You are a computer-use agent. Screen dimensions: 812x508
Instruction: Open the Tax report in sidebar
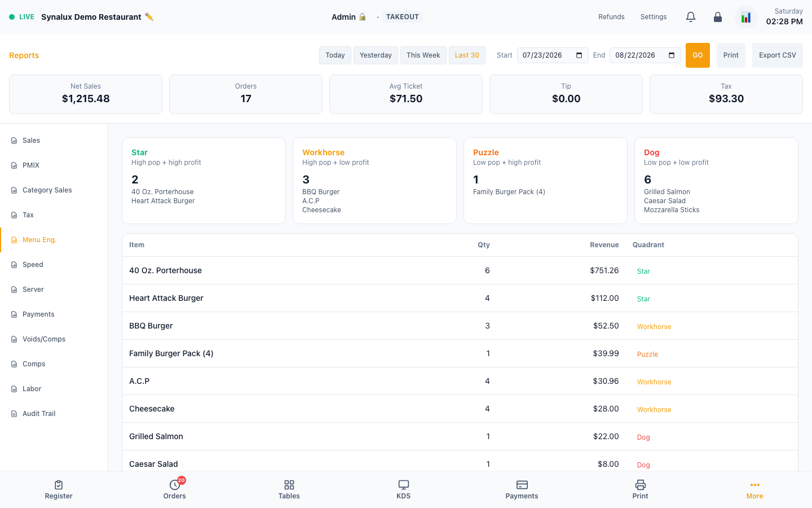pyautogui.click(x=54, y=215)
